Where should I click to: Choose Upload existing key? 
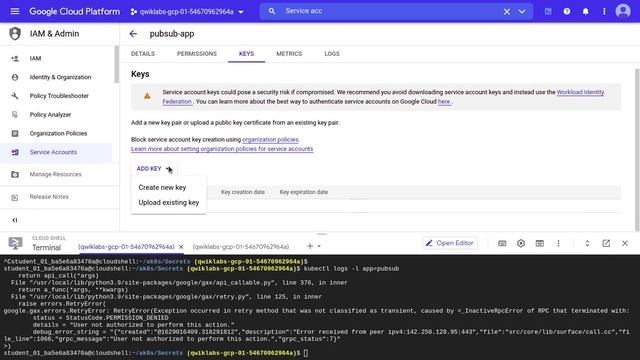point(169,202)
